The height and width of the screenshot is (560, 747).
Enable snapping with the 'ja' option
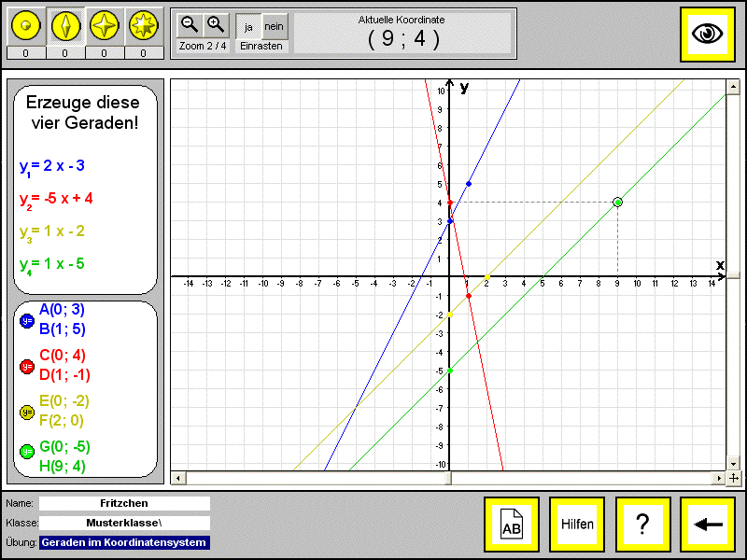pos(248,27)
